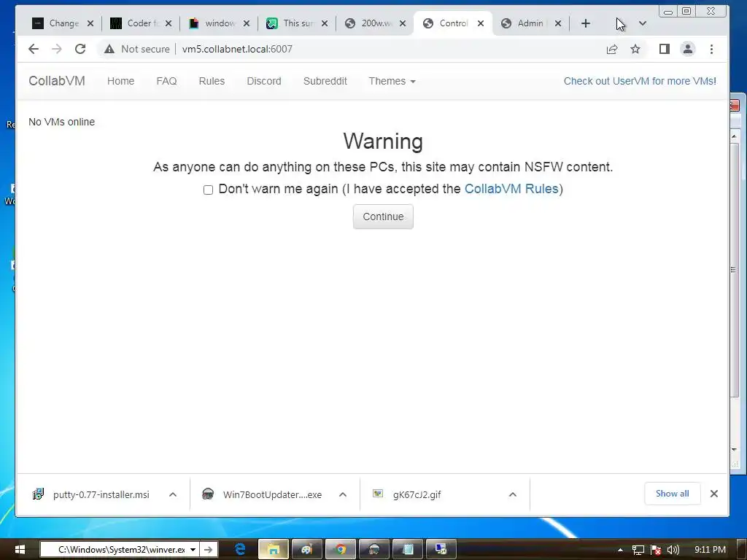Bookmark this page with the star

635,49
